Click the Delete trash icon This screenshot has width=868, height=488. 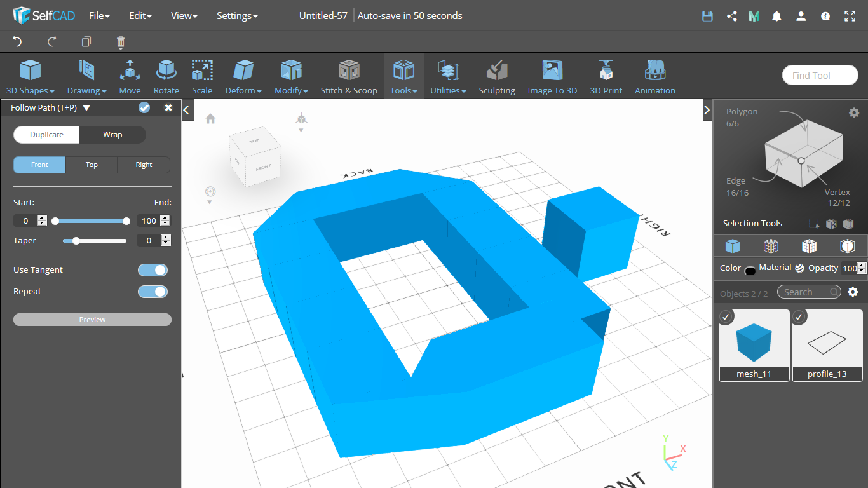(x=121, y=43)
